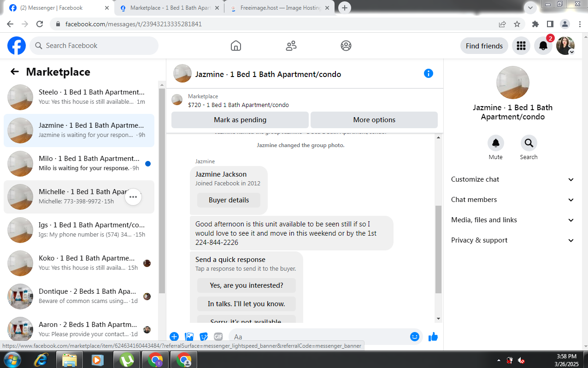Bookmark this page with the star icon
The image size is (588, 368).
click(517, 24)
